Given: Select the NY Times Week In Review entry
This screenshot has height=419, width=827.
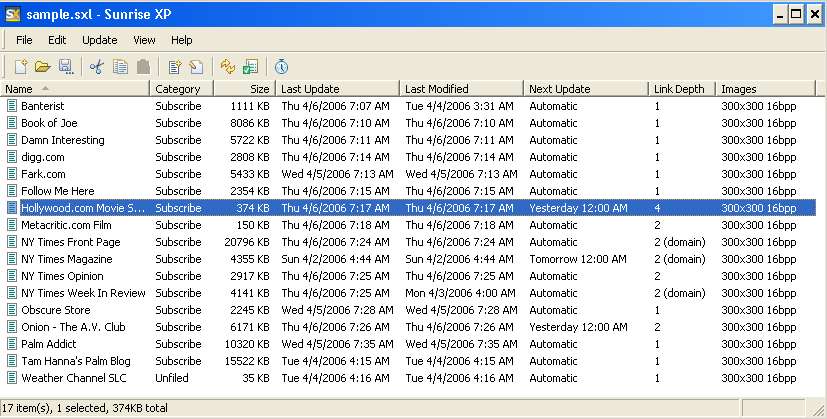Looking at the screenshot, I should pyautogui.click(x=83, y=293).
